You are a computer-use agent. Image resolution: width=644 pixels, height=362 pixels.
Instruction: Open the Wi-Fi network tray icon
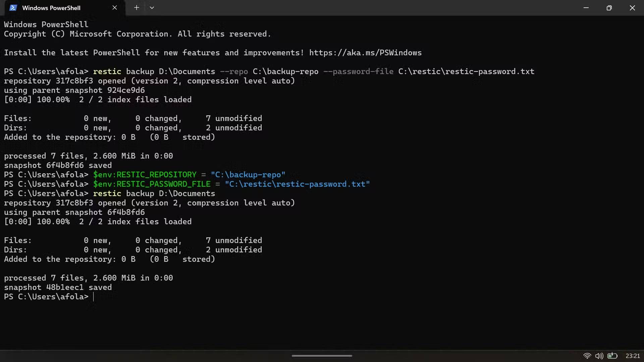coord(587,356)
